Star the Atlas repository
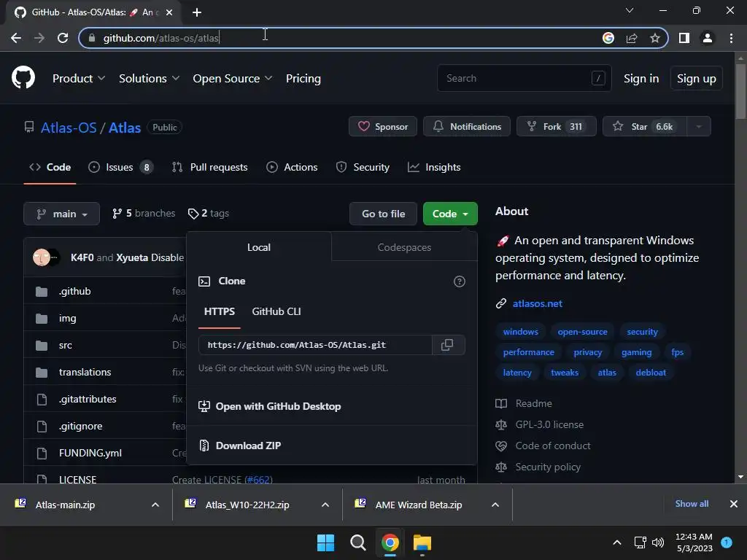This screenshot has height=560, width=747. click(645, 127)
